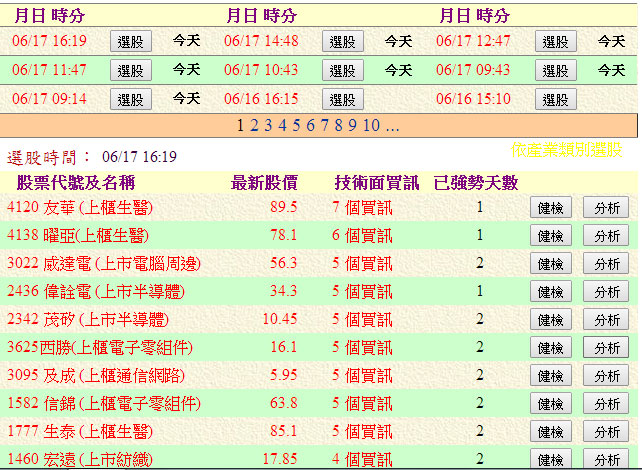
Task: Click 分析 for 3625 西勝
Action: tap(606, 347)
